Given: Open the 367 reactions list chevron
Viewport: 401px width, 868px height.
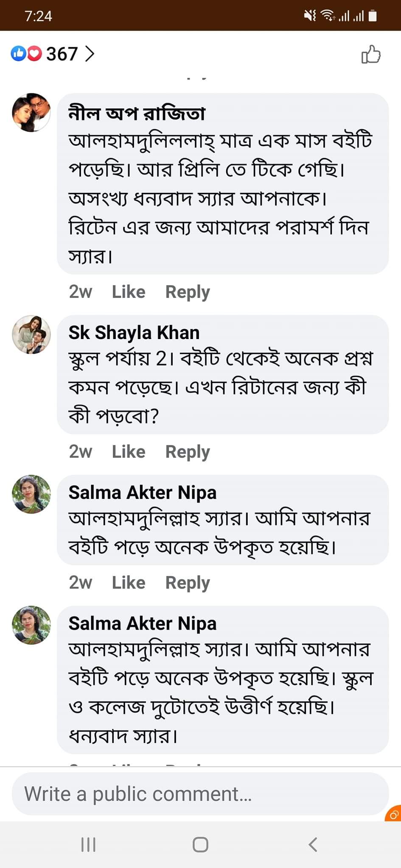Looking at the screenshot, I should click(x=90, y=54).
